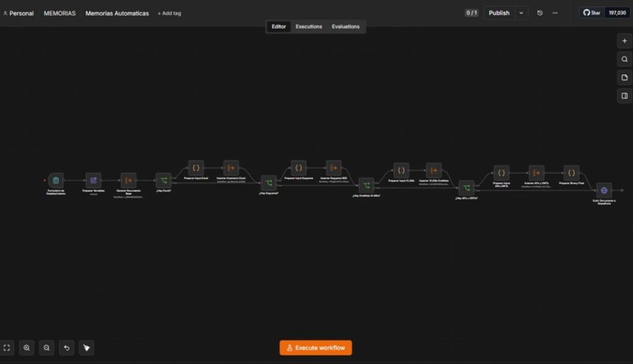Click the output plus handle after SharePoint node
This screenshot has width=633, height=364.
click(x=622, y=190)
